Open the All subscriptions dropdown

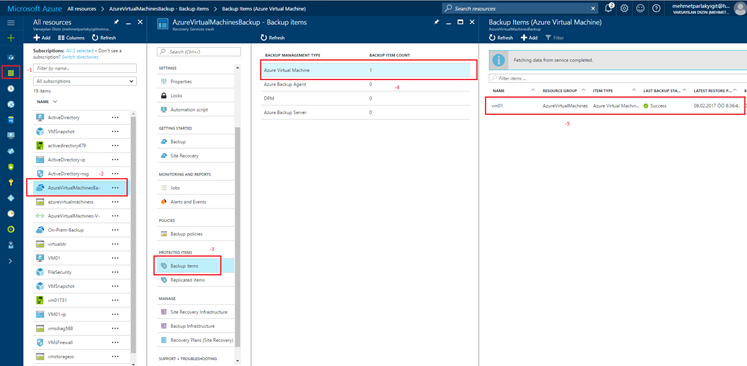coord(85,81)
